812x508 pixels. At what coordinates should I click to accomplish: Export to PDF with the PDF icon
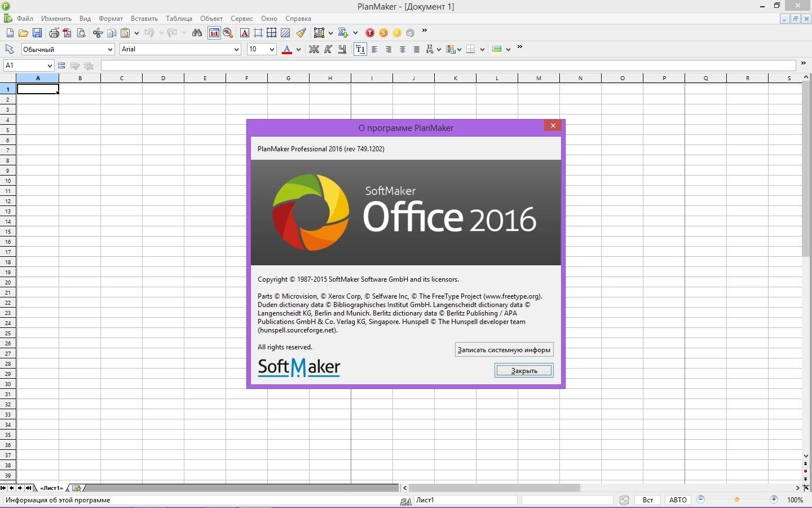click(x=67, y=33)
